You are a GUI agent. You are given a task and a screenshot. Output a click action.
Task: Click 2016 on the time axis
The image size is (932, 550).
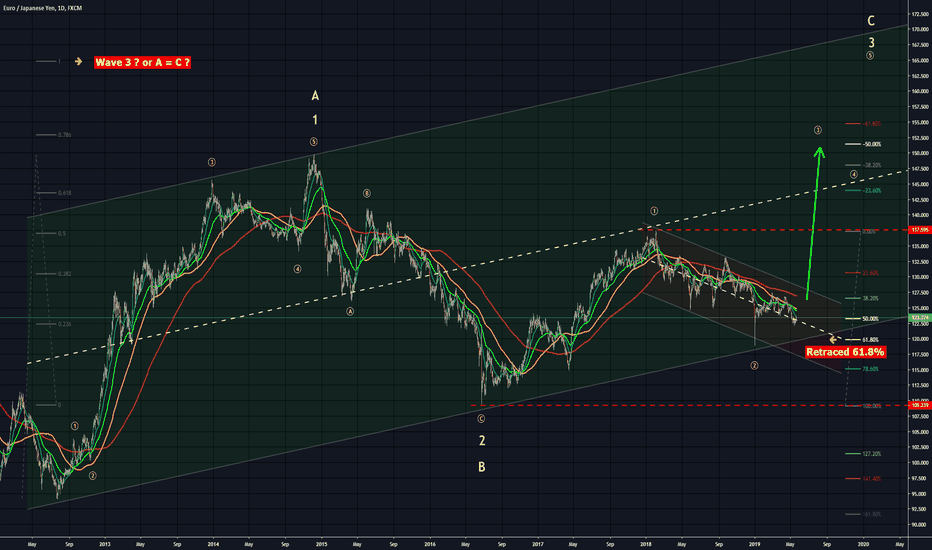[430, 543]
